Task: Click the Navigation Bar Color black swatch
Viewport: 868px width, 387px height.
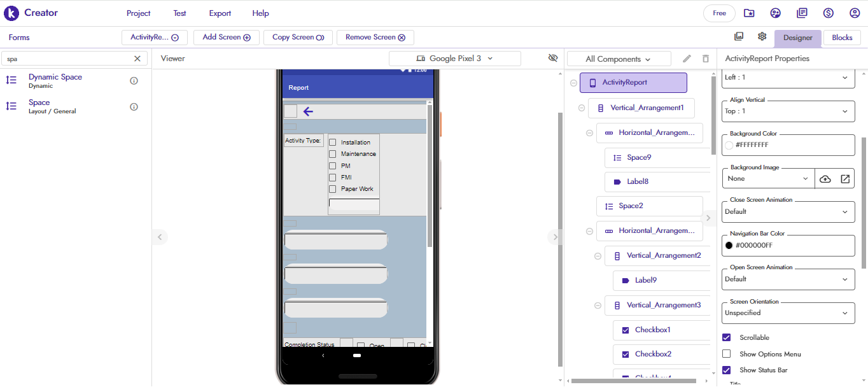Action: 729,245
